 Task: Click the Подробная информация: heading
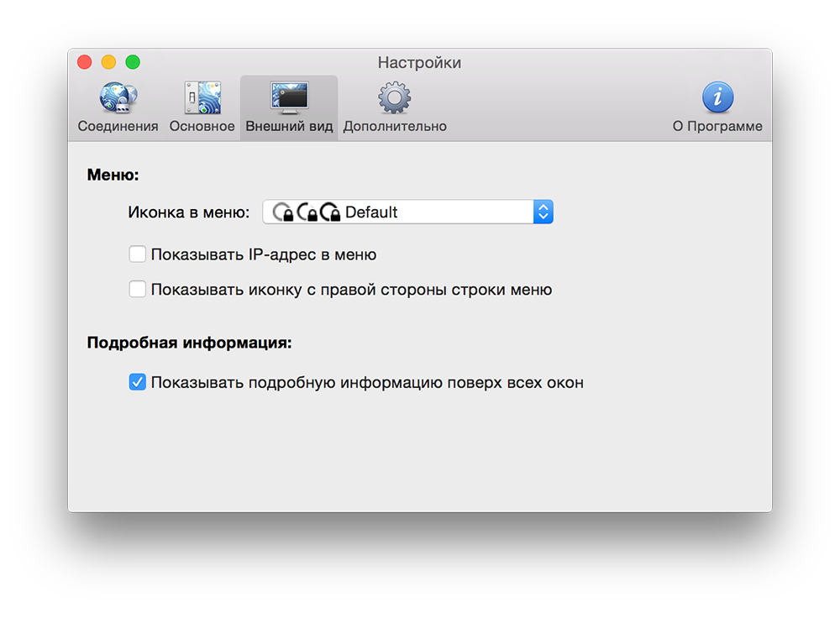(x=189, y=343)
